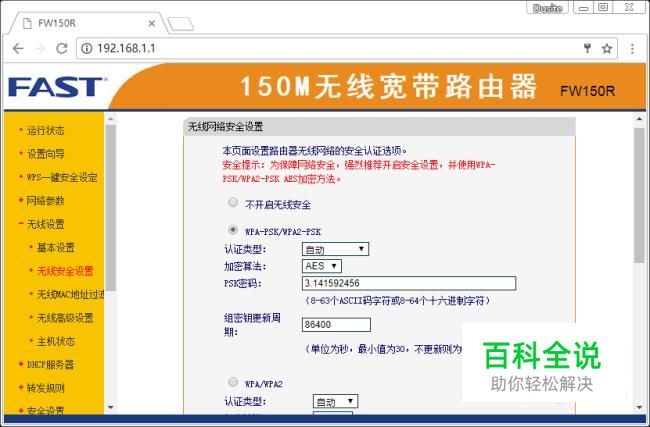Open 认证类型 dropdown under WPA-PSK/WPA2-PSK
Screen dimensions: 650x427
[335, 249]
